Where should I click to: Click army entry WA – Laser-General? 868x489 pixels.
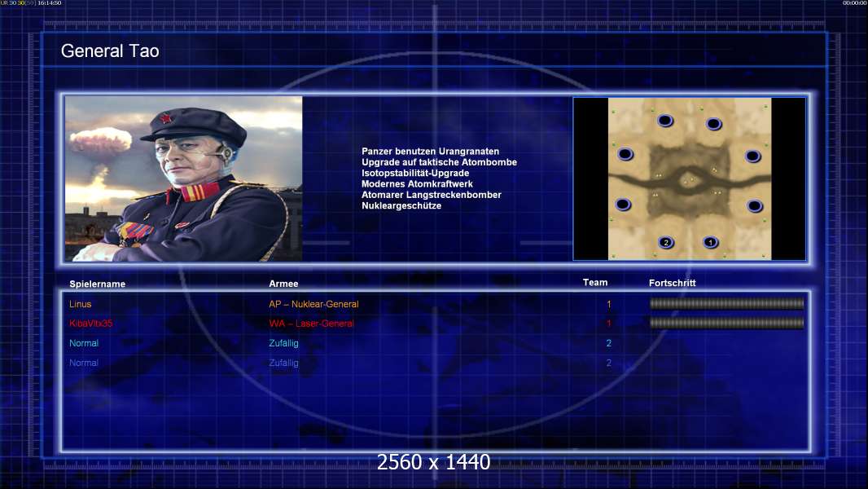311,324
